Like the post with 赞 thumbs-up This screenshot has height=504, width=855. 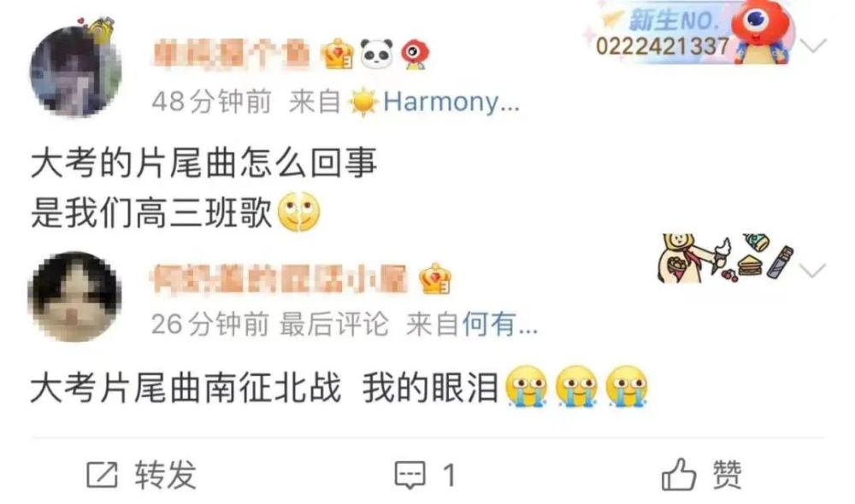[702, 475]
